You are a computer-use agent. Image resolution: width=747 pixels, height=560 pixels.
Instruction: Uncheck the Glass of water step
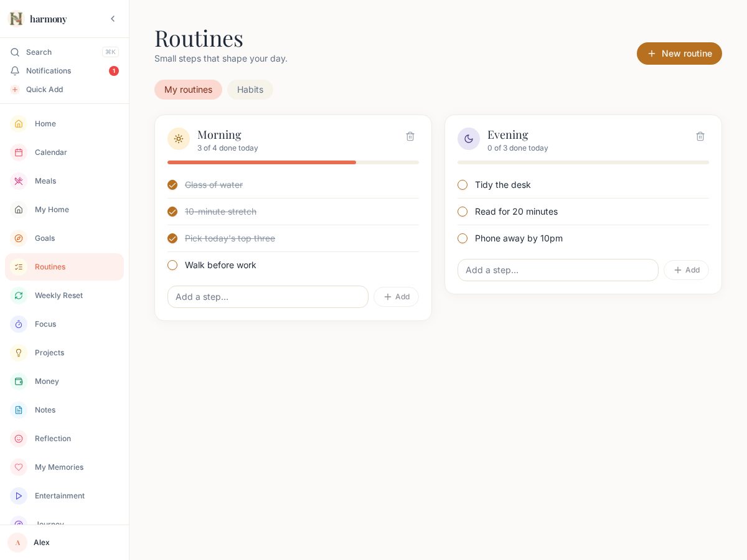pos(172,185)
